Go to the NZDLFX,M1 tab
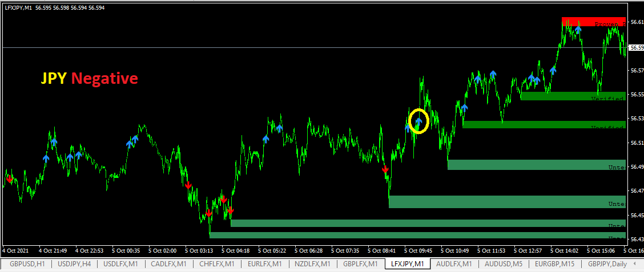644x272 pixels. coord(312,264)
